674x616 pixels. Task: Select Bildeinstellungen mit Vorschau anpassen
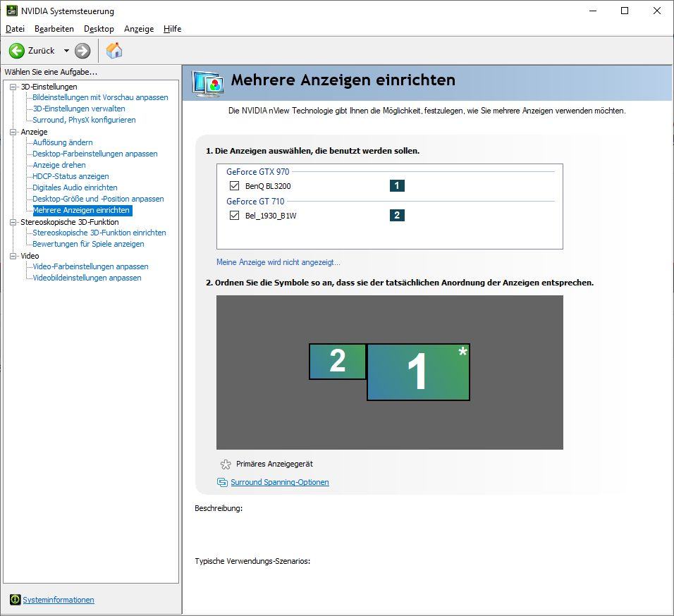coord(100,97)
